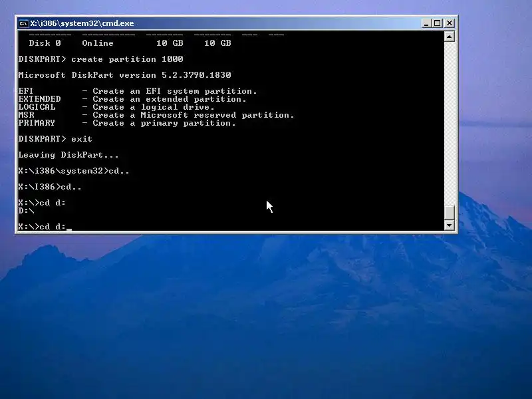This screenshot has width=532, height=399.
Task: Click the scrollbar track above the thumb
Action: [x=450, y=123]
